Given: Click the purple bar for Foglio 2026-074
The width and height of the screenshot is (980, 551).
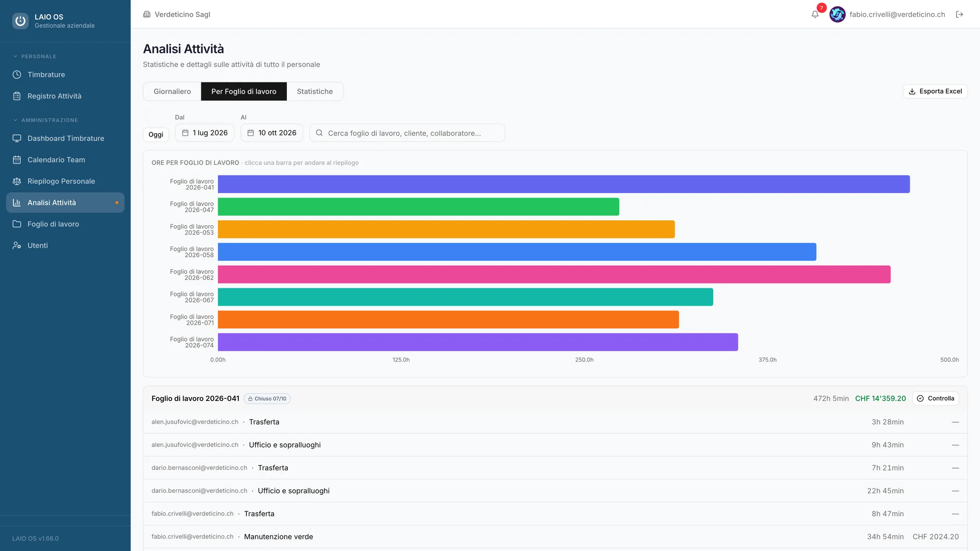Looking at the screenshot, I should (478, 342).
